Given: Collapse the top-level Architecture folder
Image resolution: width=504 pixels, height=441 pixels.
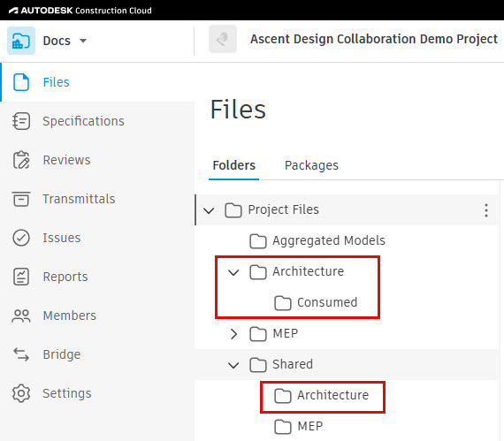Looking at the screenshot, I should coord(233,272).
